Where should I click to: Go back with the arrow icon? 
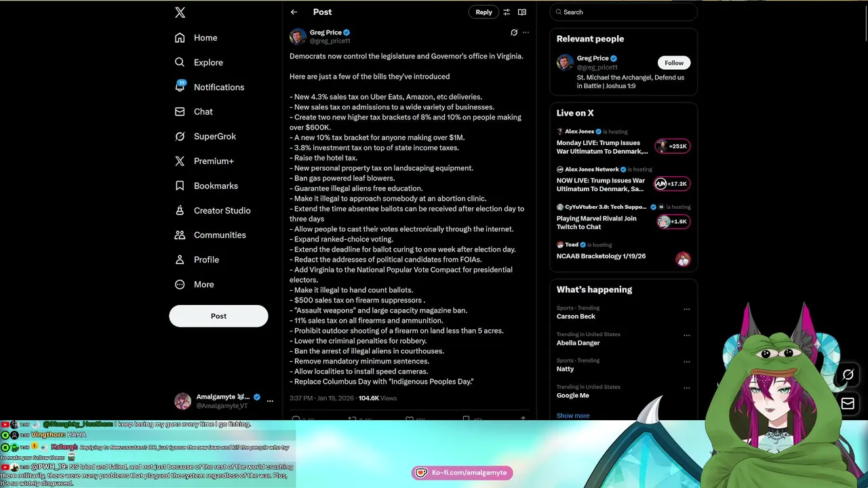pos(294,12)
